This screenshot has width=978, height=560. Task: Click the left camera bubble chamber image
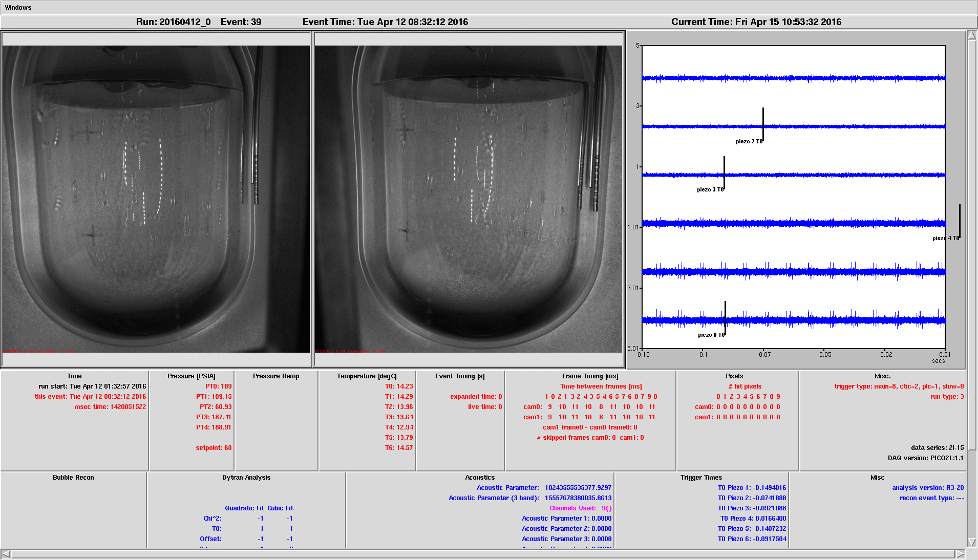(x=156, y=199)
